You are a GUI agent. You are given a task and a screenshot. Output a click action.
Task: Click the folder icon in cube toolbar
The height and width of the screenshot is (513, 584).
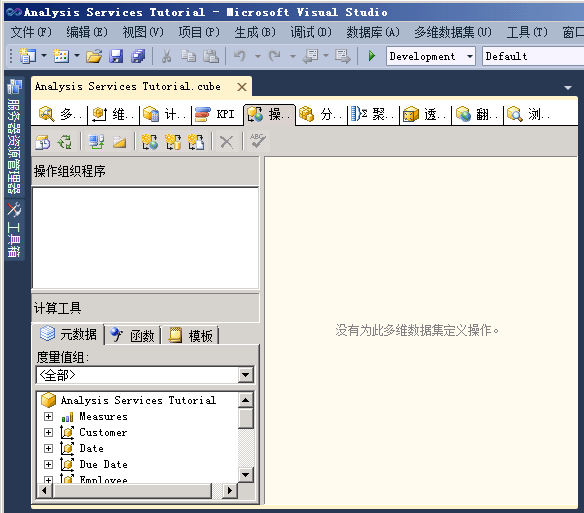pos(119,142)
